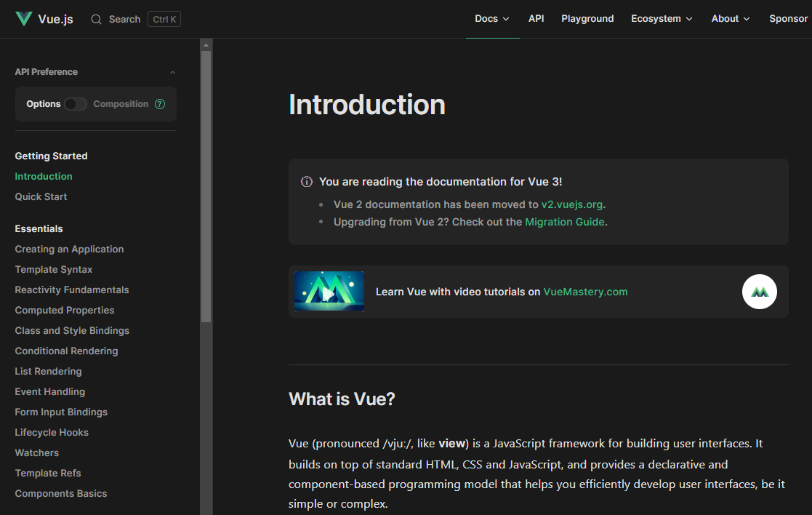This screenshot has height=515, width=812.
Task: Click the VueMastery video tutorial thumbnail
Action: tap(329, 291)
